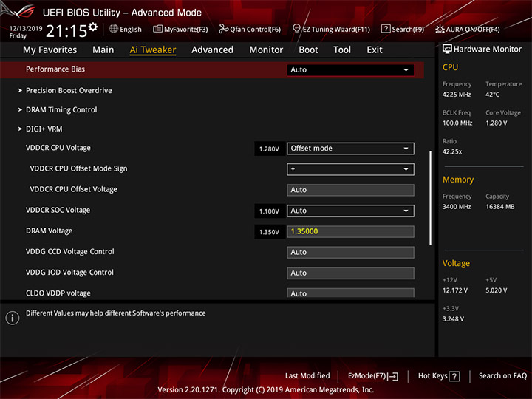Open the Advanced tab
The height and width of the screenshot is (399, 532).
pos(212,50)
